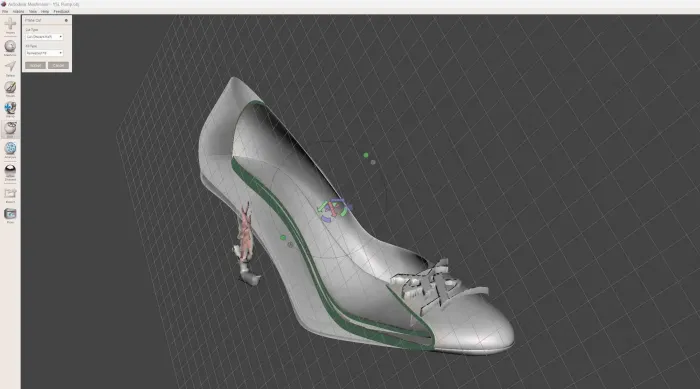Open the Analysis tools
This screenshot has height=389, width=700.
coord(10,149)
